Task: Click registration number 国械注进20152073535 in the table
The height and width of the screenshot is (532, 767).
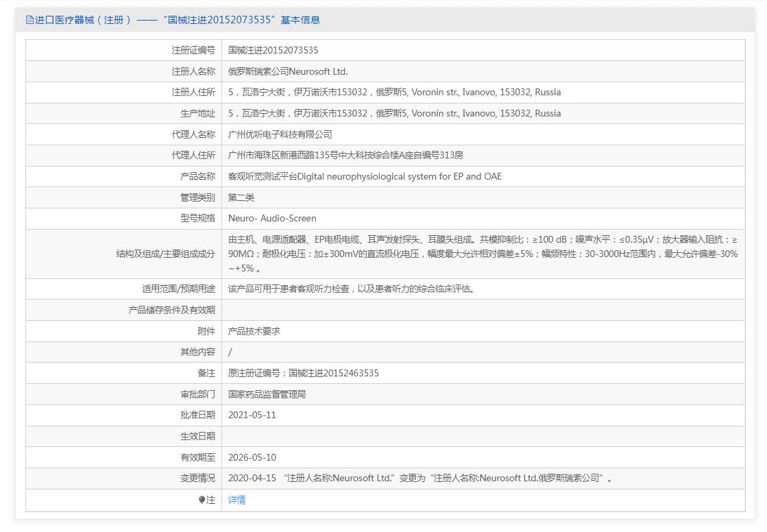Action: 273,50
